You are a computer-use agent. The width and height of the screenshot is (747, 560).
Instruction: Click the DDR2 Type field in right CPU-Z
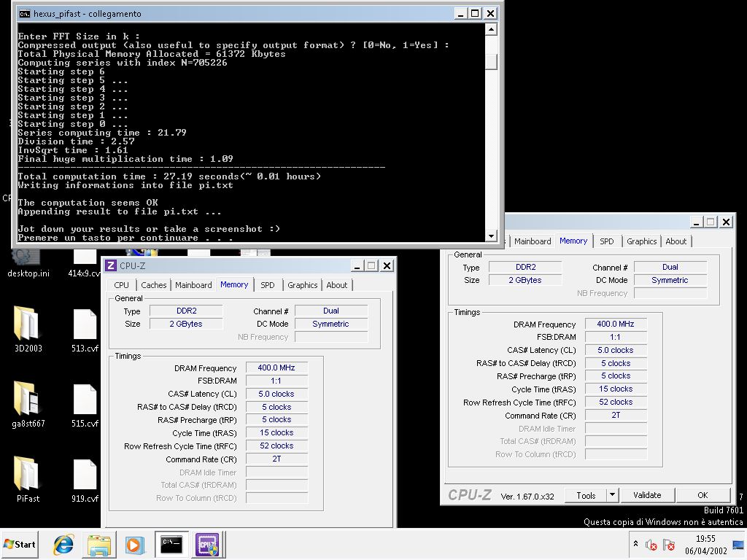tap(525, 267)
